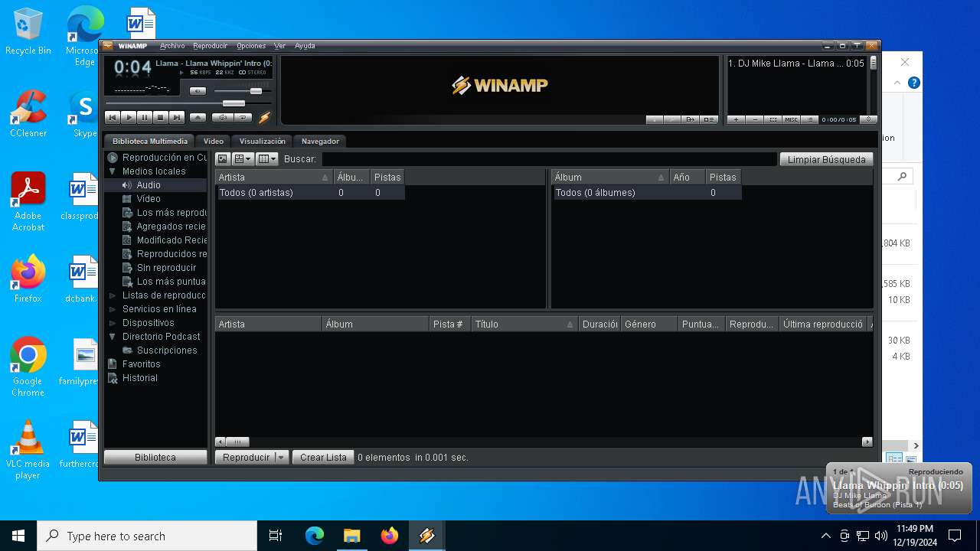Switch to the Navegador tab
980x551 pixels.
320,141
